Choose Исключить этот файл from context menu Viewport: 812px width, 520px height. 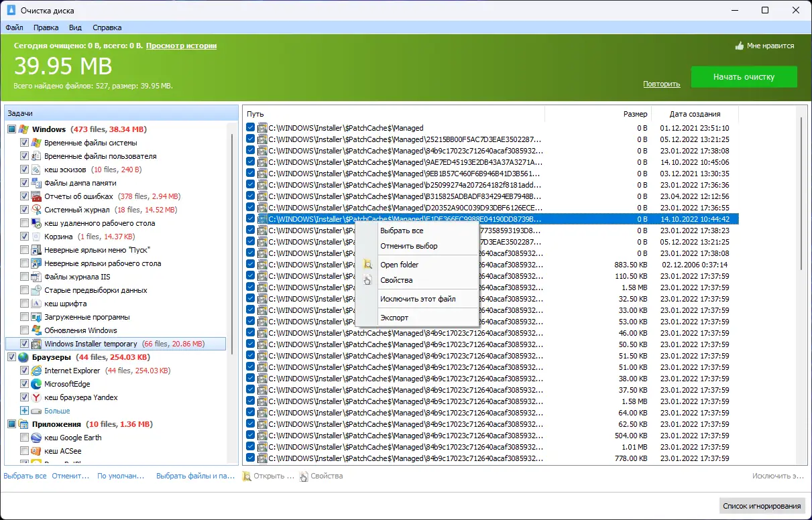click(x=417, y=299)
